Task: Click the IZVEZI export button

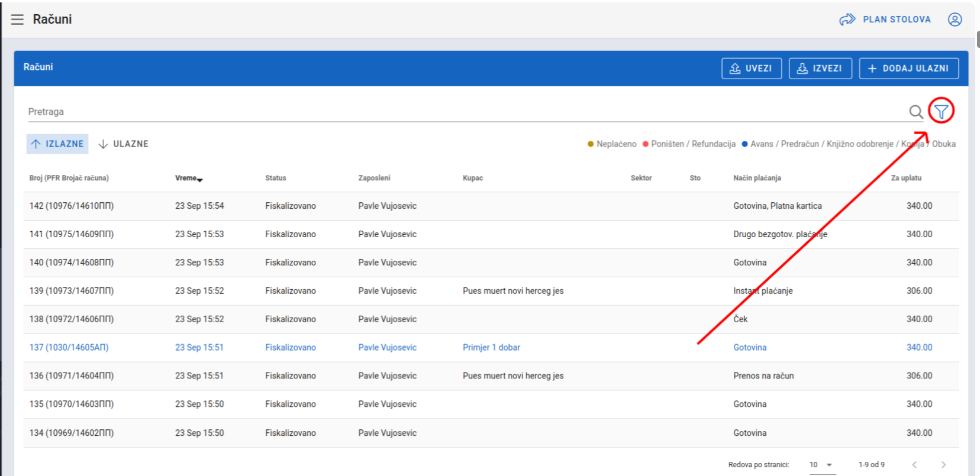Action: 820,69
